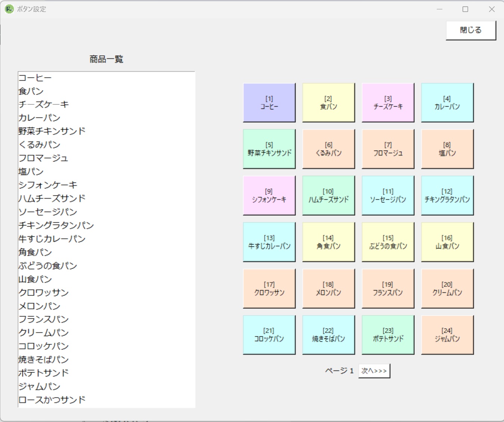Select the [4] カレーパン button

(447, 102)
